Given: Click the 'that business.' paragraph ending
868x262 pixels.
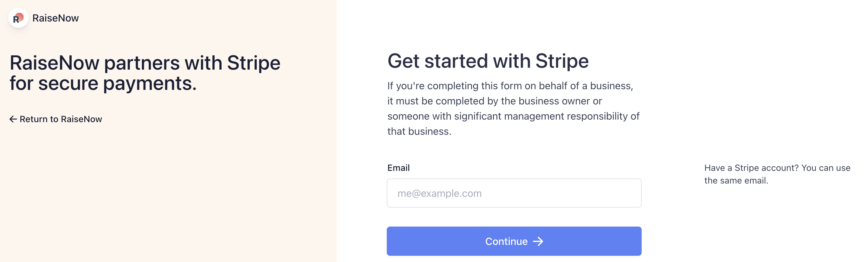Looking at the screenshot, I should pos(419,131).
